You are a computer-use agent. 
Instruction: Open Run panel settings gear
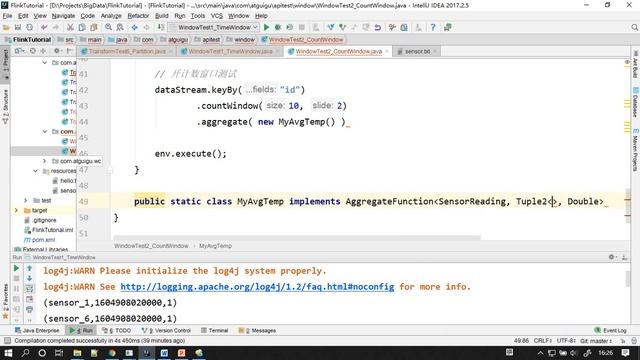[x=611, y=257]
